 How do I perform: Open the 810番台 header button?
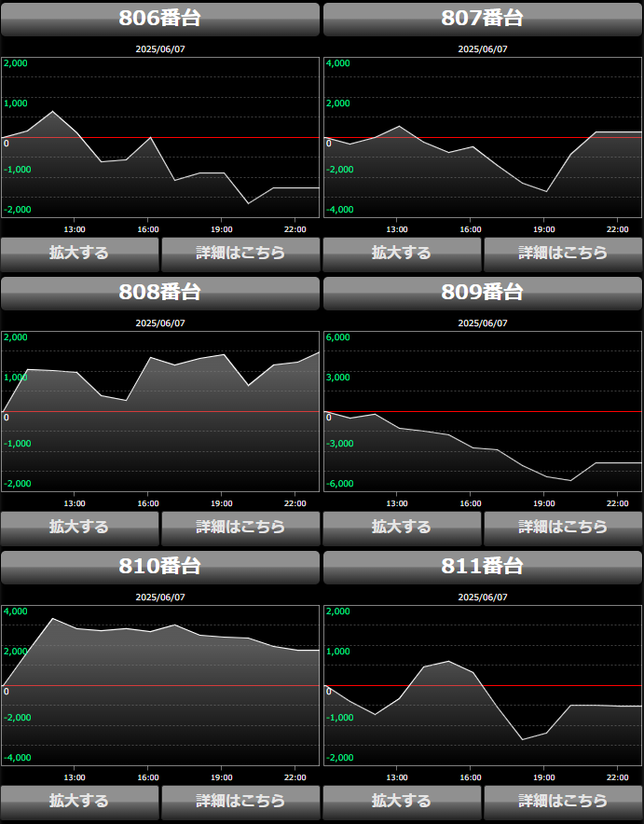tap(160, 568)
